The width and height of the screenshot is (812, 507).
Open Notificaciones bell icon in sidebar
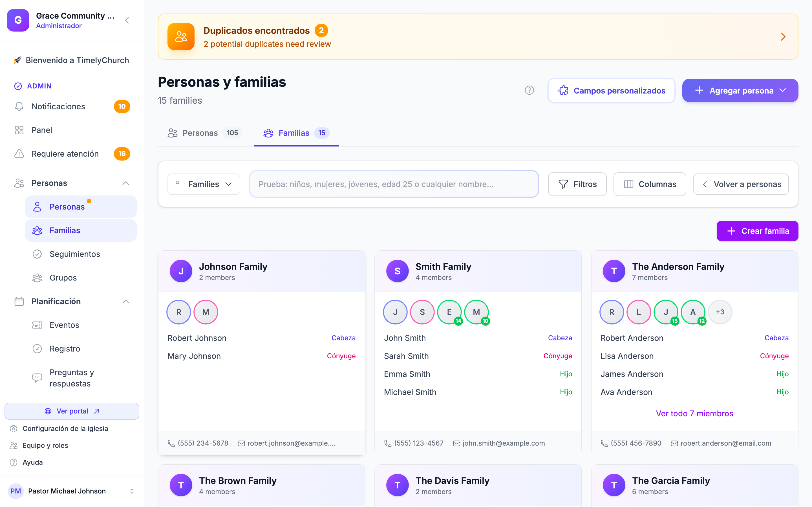pos(19,106)
